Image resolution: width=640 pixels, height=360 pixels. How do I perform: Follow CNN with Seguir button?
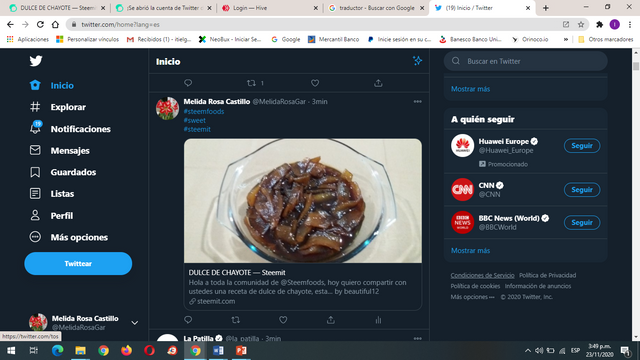pos(582,189)
